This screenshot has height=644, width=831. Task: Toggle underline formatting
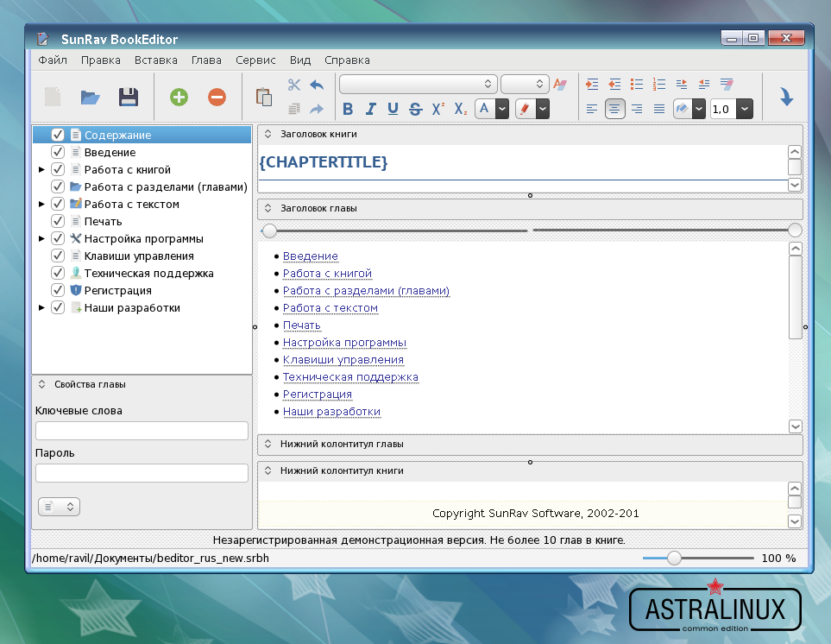coord(393,109)
